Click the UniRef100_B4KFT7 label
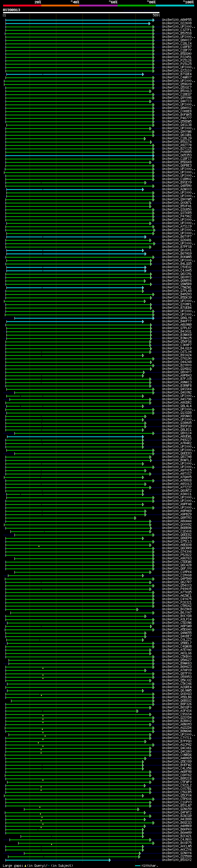This screenshot has width=197, height=868. coord(177,321)
